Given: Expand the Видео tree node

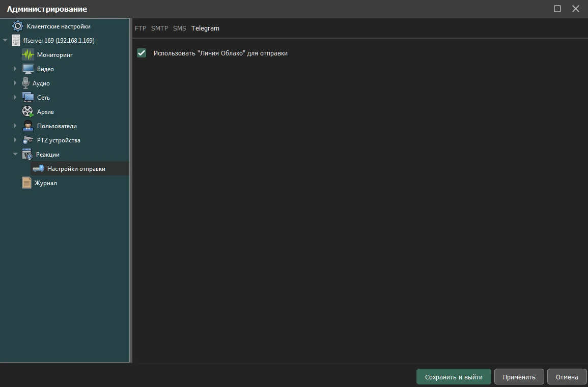Looking at the screenshot, I should pyautogui.click(x=15, y=69).
